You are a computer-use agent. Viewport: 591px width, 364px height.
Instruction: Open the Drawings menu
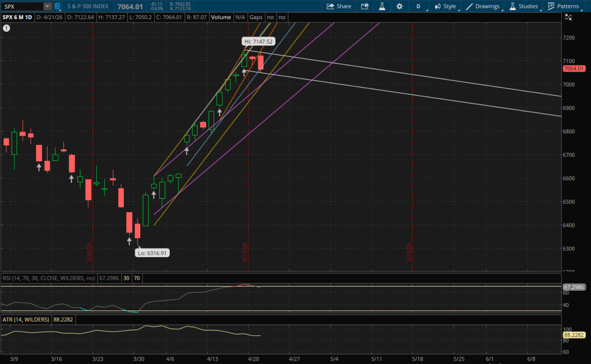(x=483, y=6)
